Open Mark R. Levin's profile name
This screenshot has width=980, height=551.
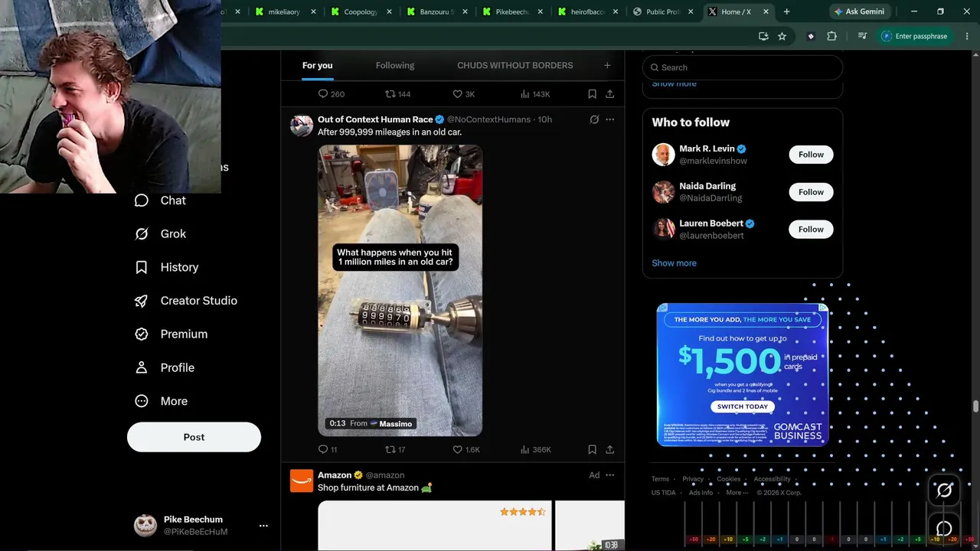707,148
